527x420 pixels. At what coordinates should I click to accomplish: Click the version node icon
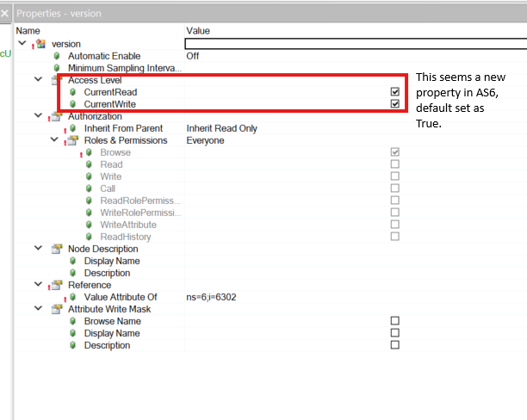click(x=41, y=44)
